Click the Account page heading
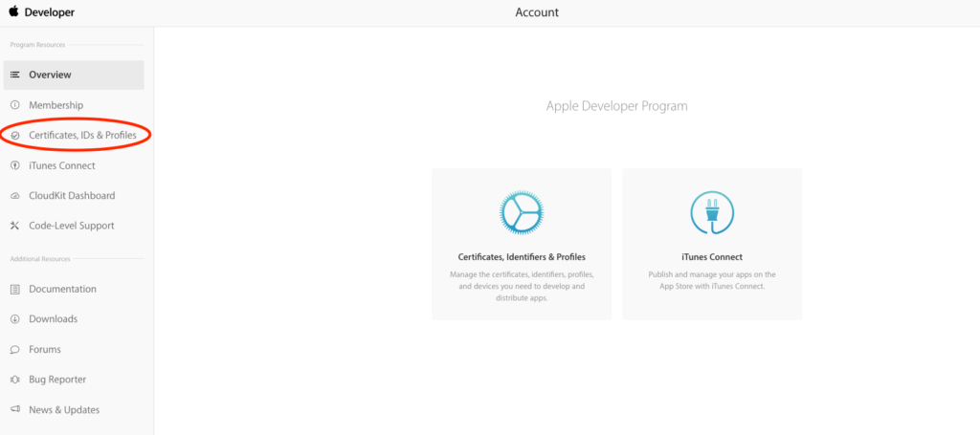980x435 pixels. coord(537,12)
